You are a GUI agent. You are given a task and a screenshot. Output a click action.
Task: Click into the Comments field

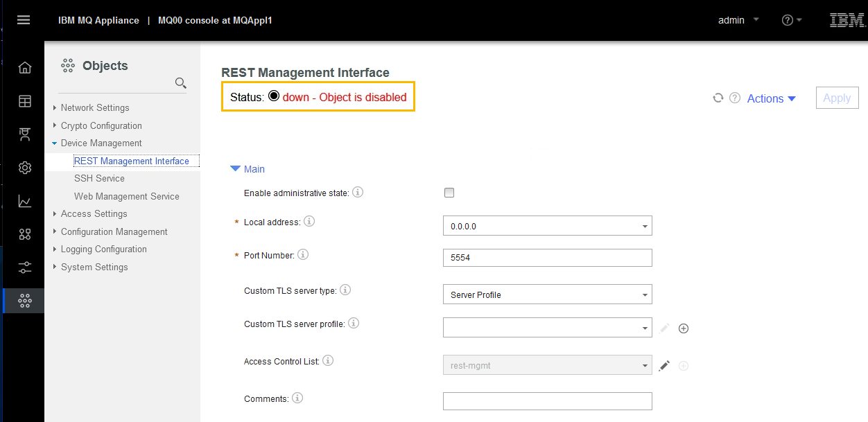coord(548,401)
